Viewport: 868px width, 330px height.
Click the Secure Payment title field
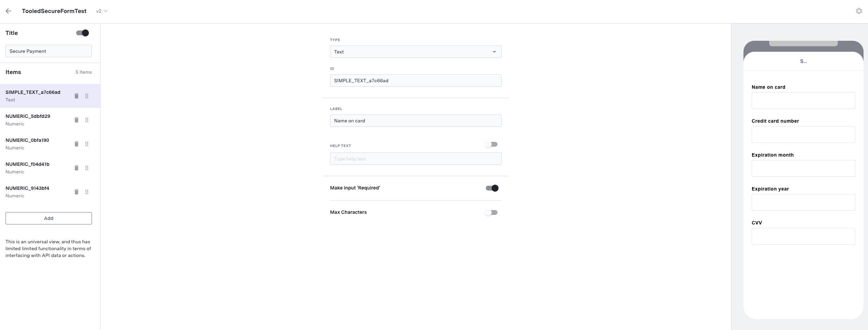[x=49, y=51]
